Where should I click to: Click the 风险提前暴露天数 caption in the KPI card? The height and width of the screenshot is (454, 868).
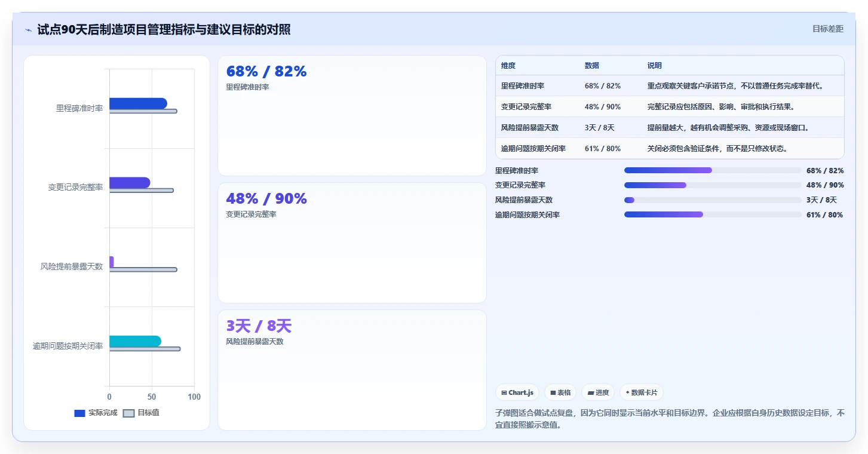(x=254, y=342)
